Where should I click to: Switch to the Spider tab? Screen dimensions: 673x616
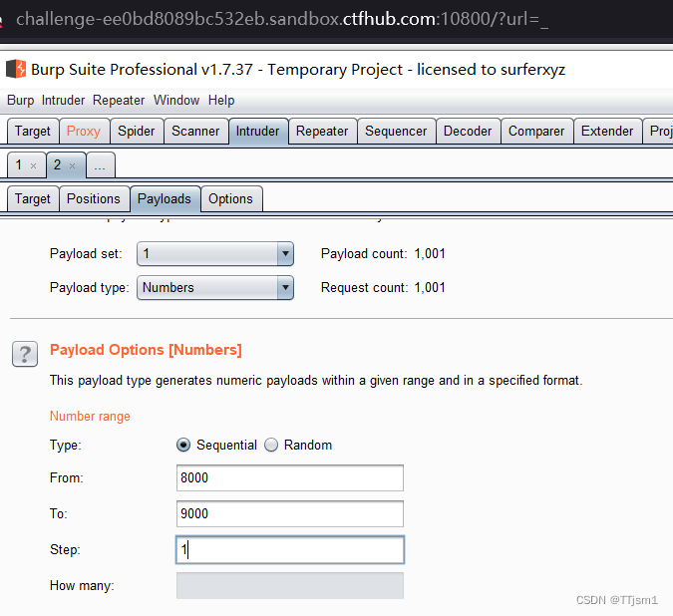pos(137,131)
